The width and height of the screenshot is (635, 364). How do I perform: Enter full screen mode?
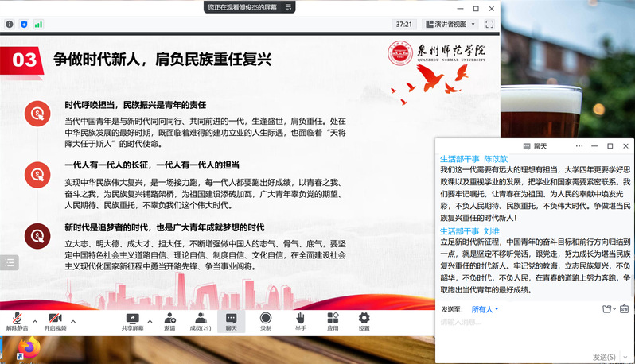490,25
